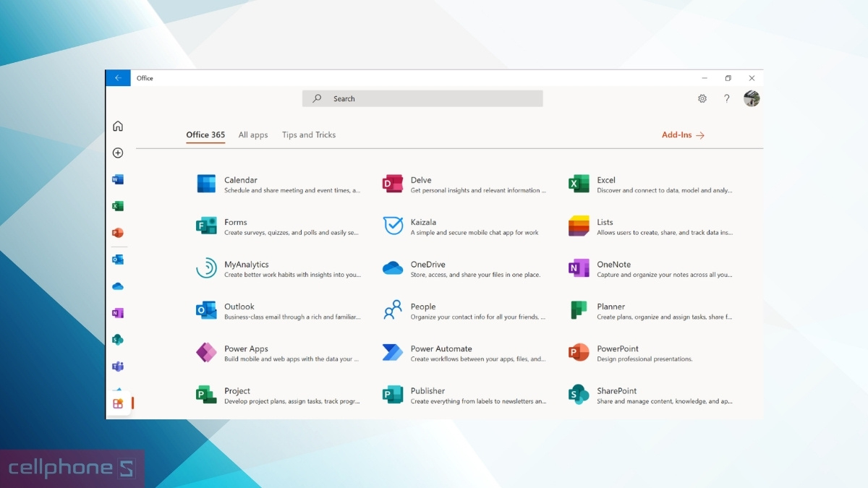
Task: Launch the Publisher app icon
Action: [x=393, y=395]
